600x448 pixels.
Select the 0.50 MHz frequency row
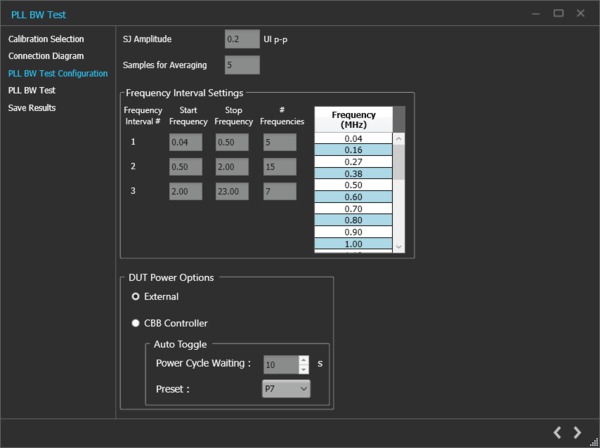[x=353, y=185]
